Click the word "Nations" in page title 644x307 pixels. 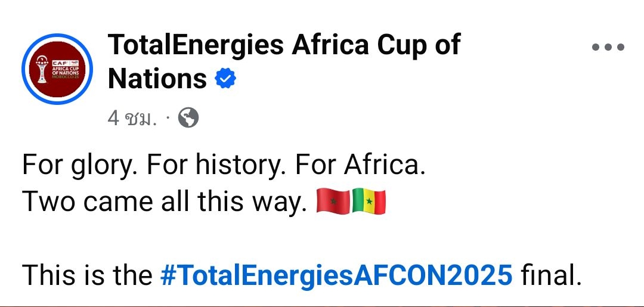157,79
